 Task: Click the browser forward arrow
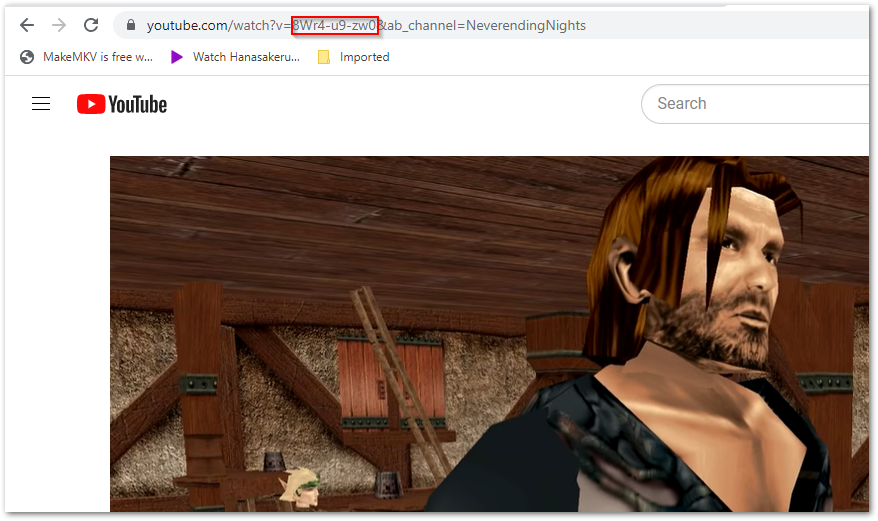coord(59,25)
